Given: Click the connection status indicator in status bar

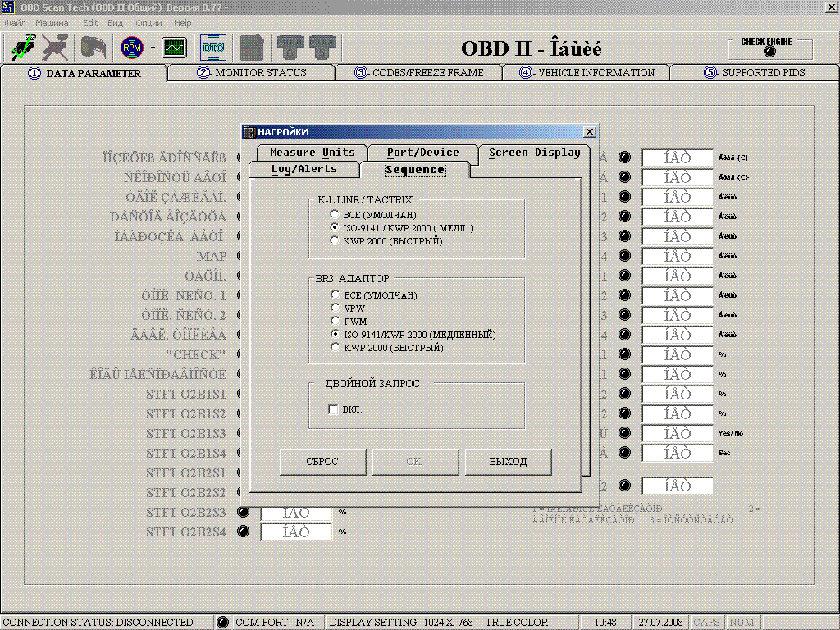Looking at the screenshot, I should [x=222, y=623].
